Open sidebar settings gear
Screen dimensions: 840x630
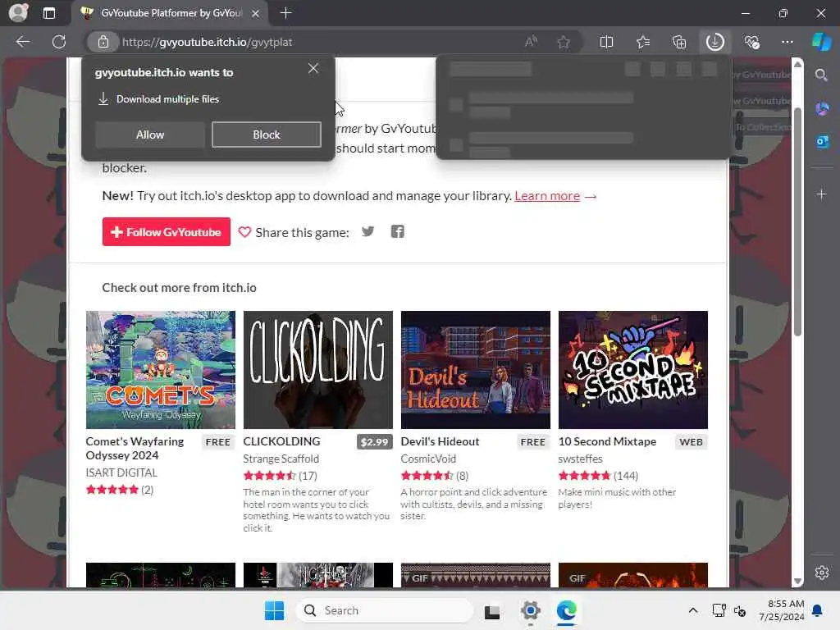tap(822, 573)
